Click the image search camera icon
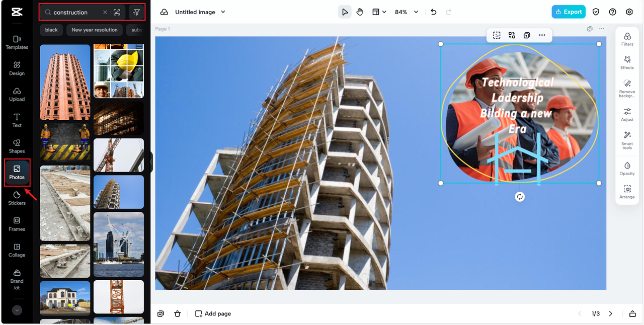Screen dimensions: 644x325 (x=117, y=12)
